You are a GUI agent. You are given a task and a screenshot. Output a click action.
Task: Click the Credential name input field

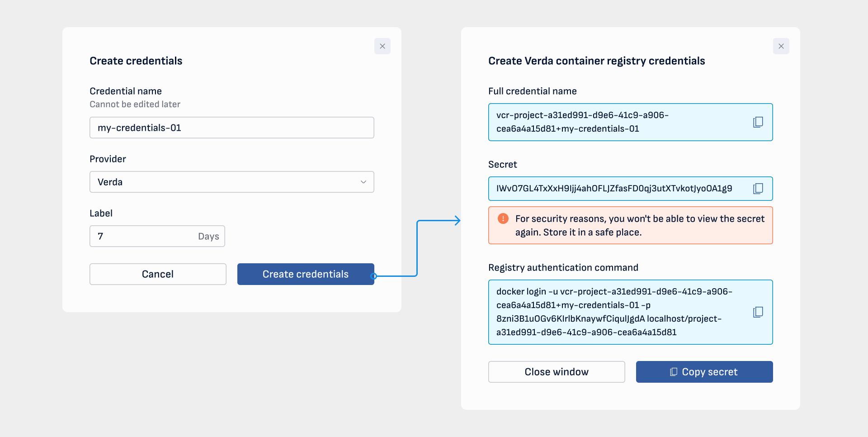point(231,128)
